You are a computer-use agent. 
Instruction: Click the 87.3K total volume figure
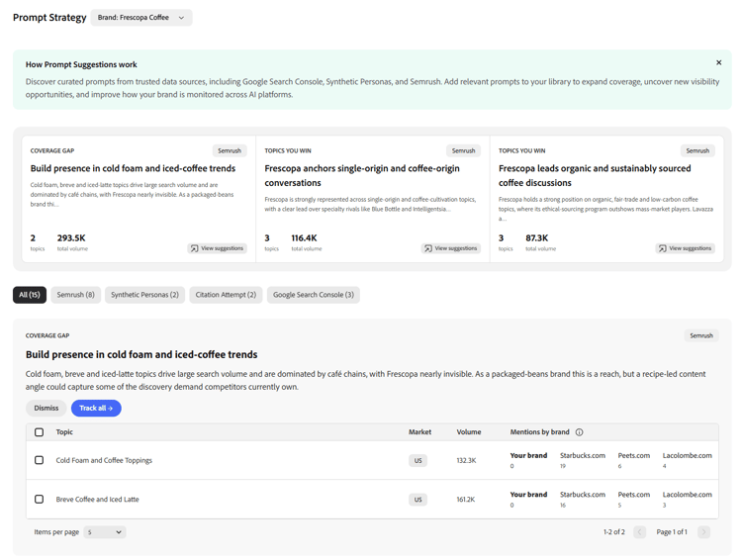pos(536,237)
